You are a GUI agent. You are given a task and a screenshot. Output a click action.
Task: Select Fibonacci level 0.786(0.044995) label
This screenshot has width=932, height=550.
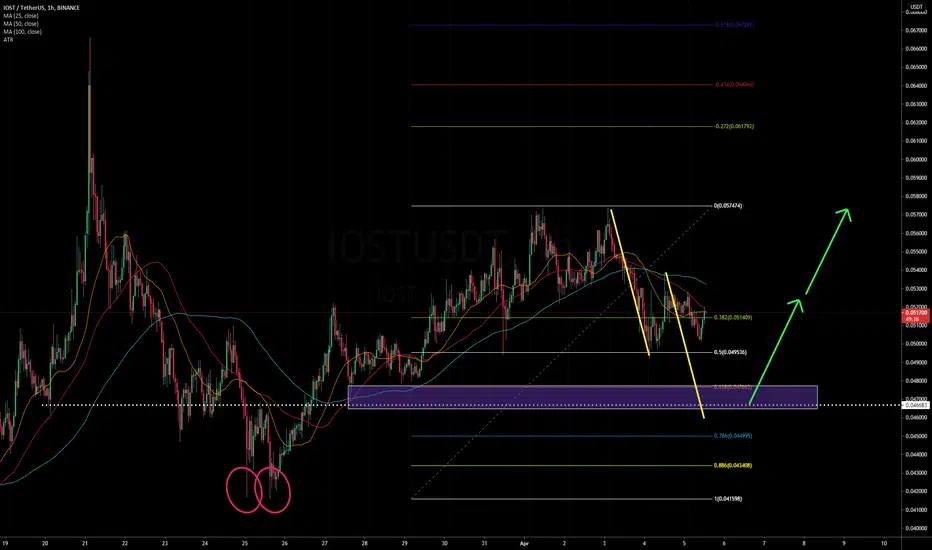[x=732, y=436]
